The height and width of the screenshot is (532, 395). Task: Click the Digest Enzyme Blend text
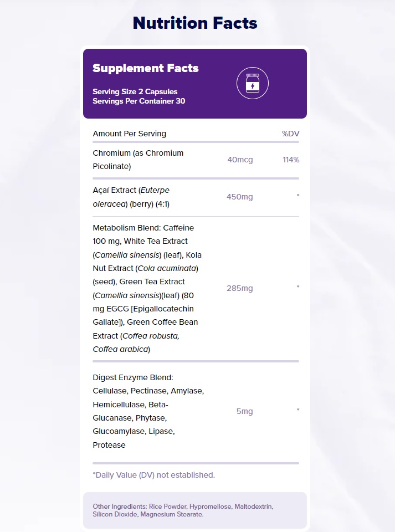(x=148, y=411)
